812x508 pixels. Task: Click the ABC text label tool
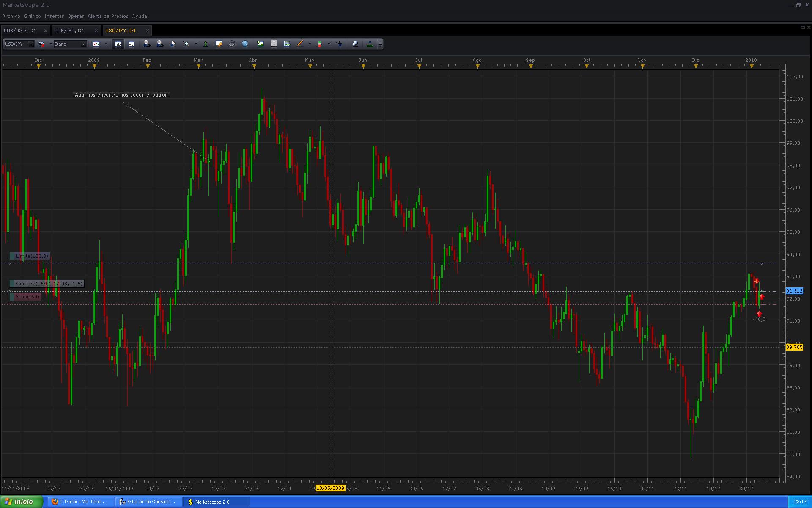(339, 44)
